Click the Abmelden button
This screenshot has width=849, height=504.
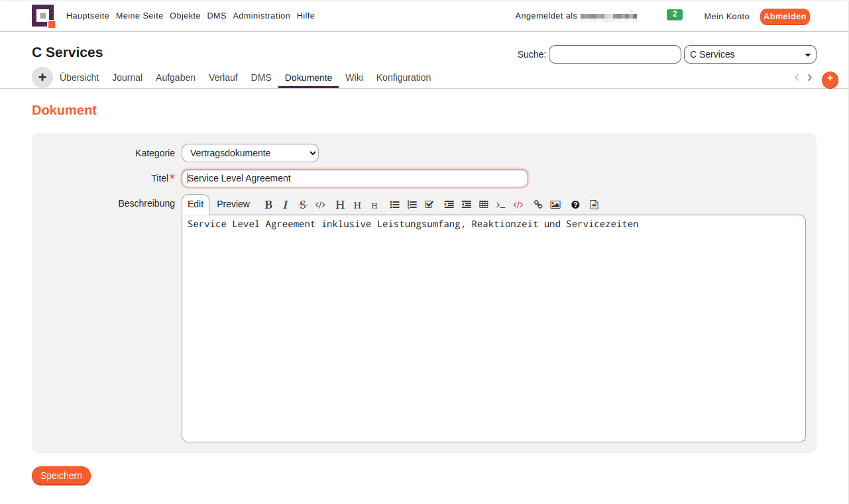tap(785, 17)
